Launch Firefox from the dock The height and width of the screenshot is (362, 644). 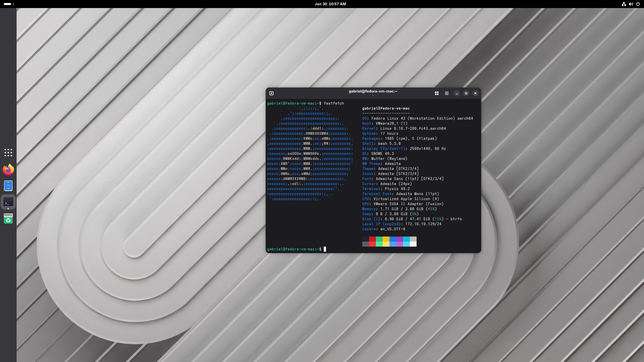8,169
